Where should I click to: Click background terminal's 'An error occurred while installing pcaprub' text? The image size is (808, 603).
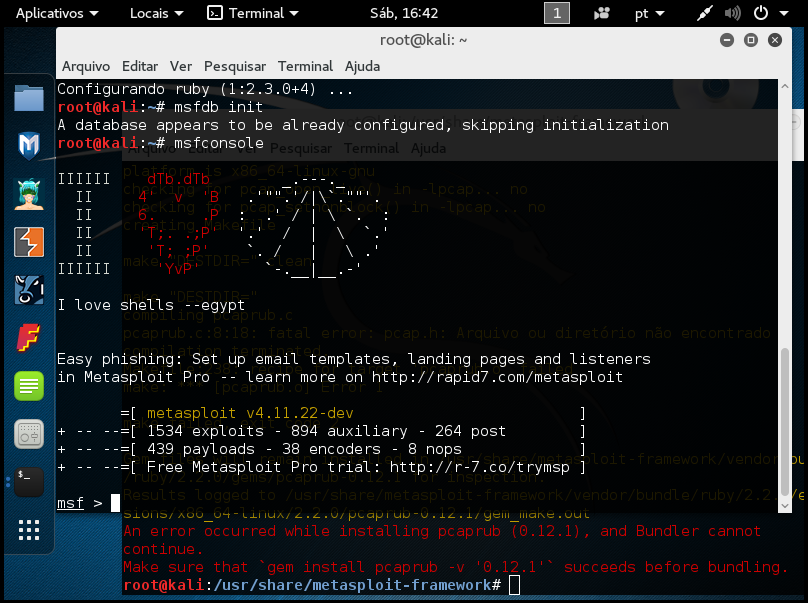[442, 531]
